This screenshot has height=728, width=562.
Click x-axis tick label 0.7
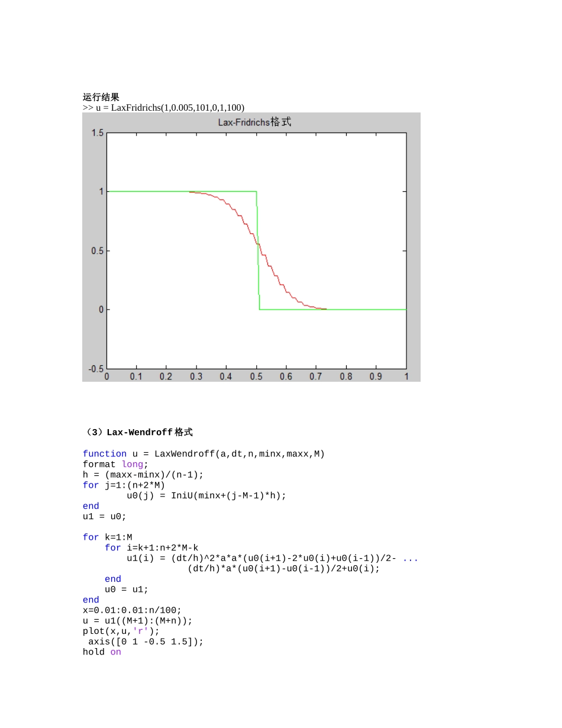tap(316, 376)
